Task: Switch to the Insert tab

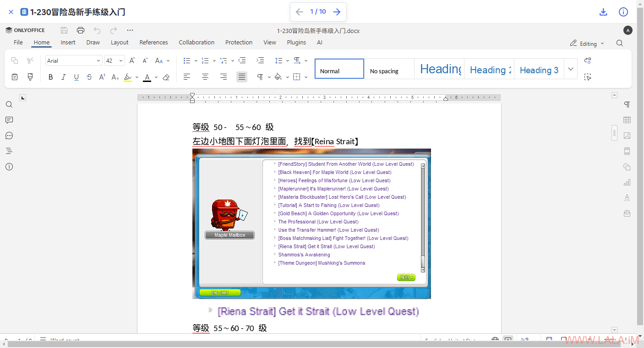Action: coord(68,42)
